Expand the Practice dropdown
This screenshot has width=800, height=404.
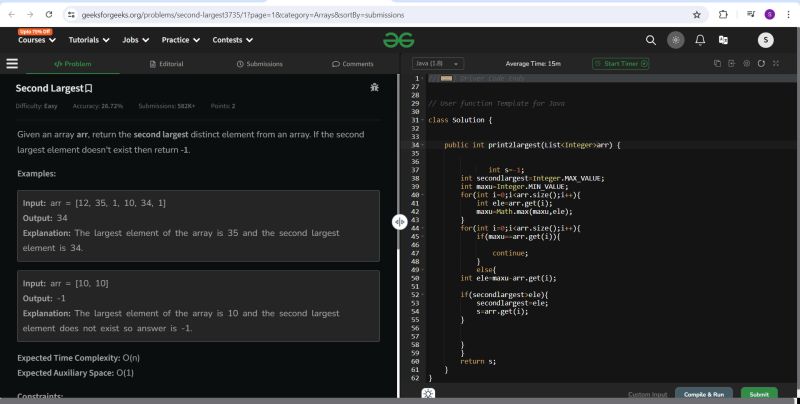pos(181,40)
